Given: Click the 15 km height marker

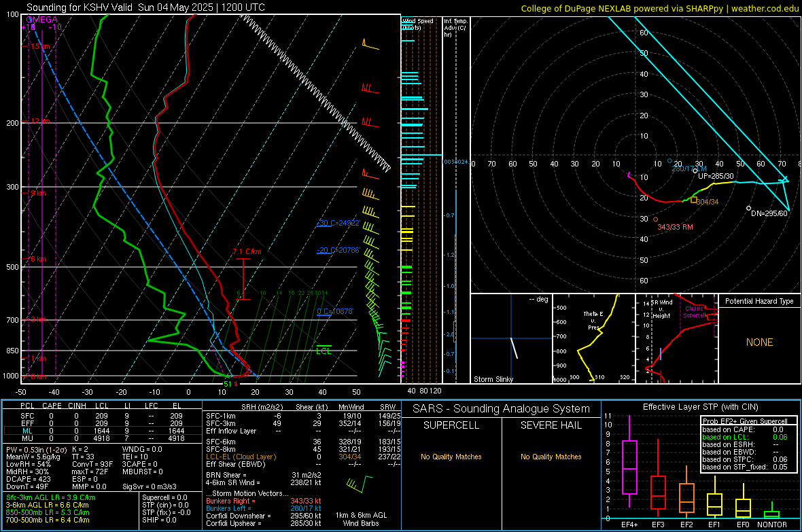Looking at the screenshot, I should click(40, 46).
